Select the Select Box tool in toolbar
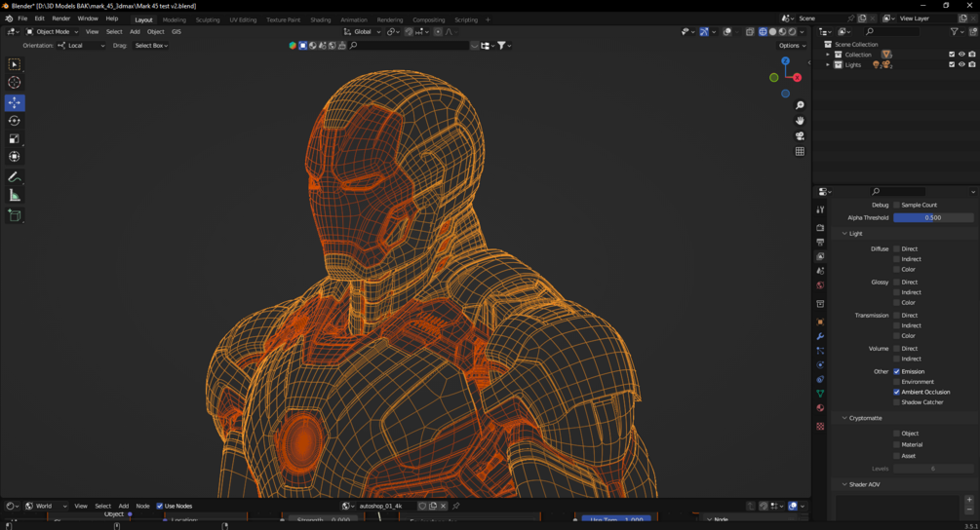 [15, 64]
